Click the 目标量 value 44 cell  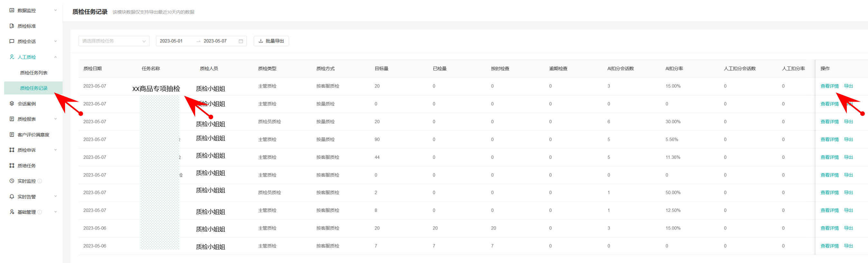(377, 158)
